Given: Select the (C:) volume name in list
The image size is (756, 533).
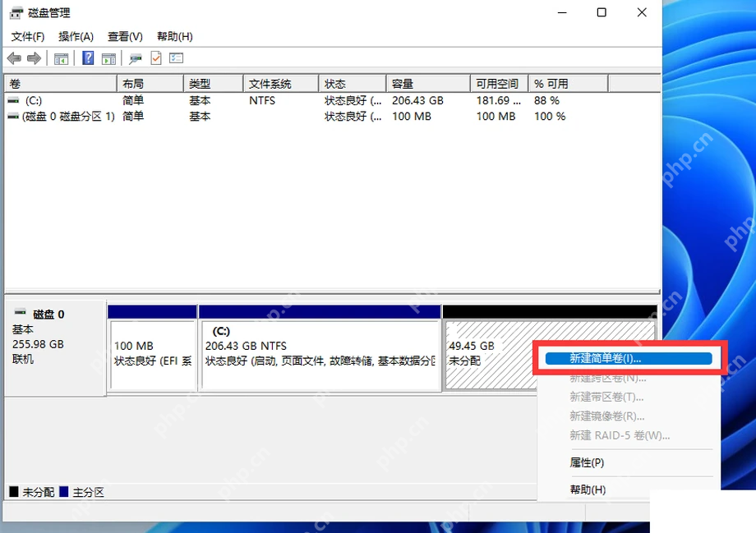Looking at the screenshot, I should coord(34,100).
